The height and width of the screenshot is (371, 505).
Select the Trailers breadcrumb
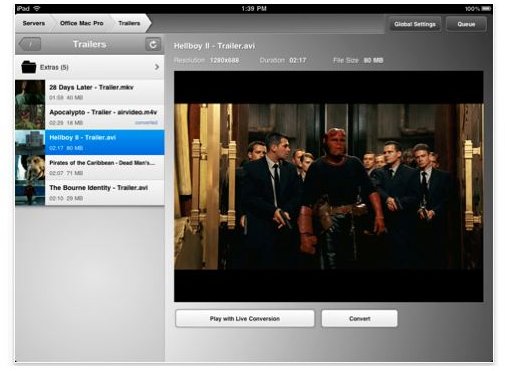point(129,23)
